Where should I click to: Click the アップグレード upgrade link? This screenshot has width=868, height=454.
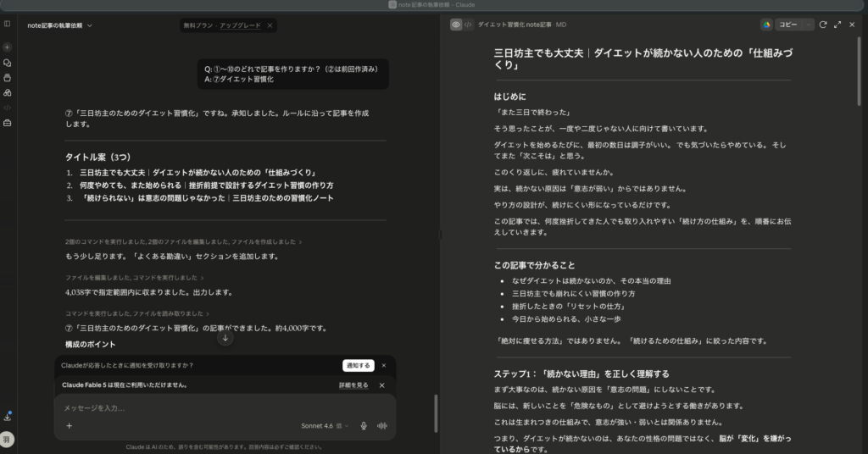(240, 25)
